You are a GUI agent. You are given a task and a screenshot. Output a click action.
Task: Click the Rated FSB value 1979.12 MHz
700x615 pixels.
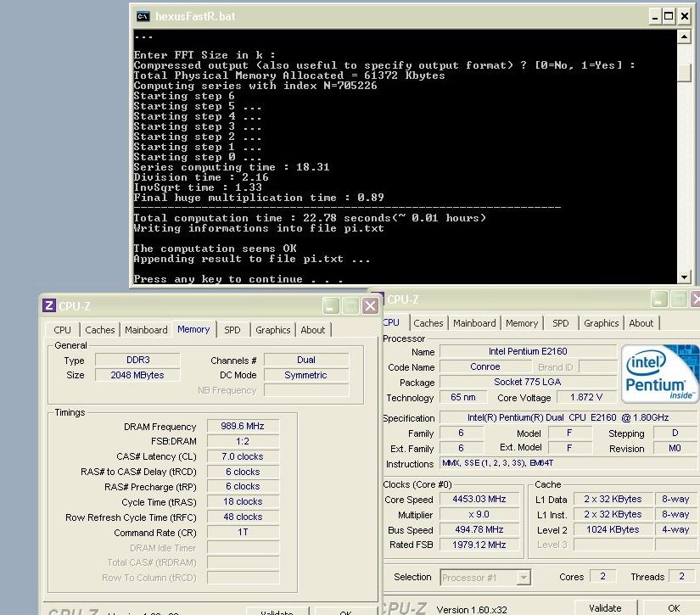click(479, 545)
